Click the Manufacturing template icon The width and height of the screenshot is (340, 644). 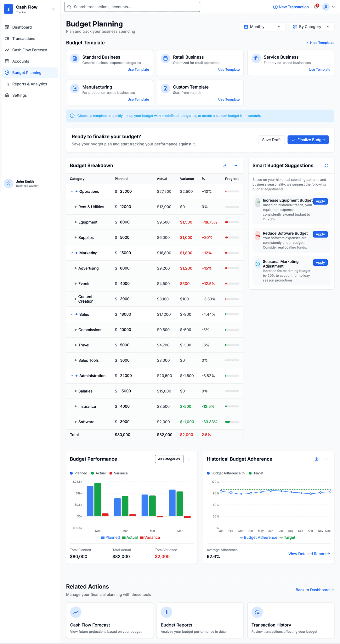click(x=75, y=89)
